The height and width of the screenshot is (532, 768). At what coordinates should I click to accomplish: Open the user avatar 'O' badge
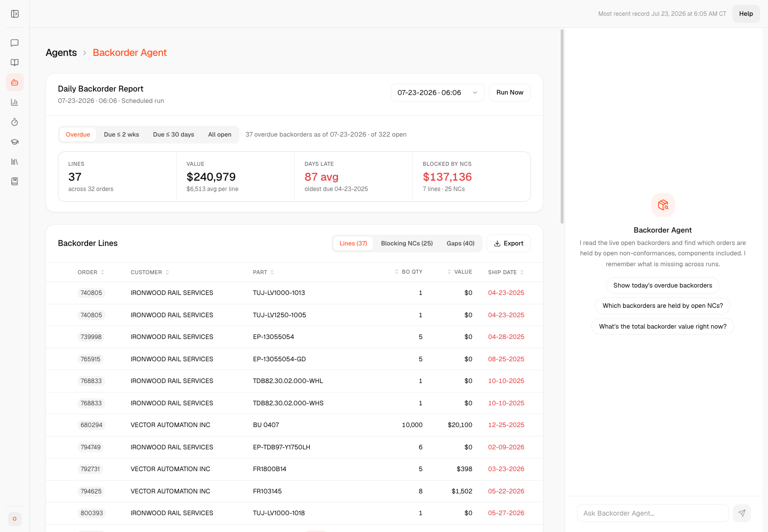[15, 519]
